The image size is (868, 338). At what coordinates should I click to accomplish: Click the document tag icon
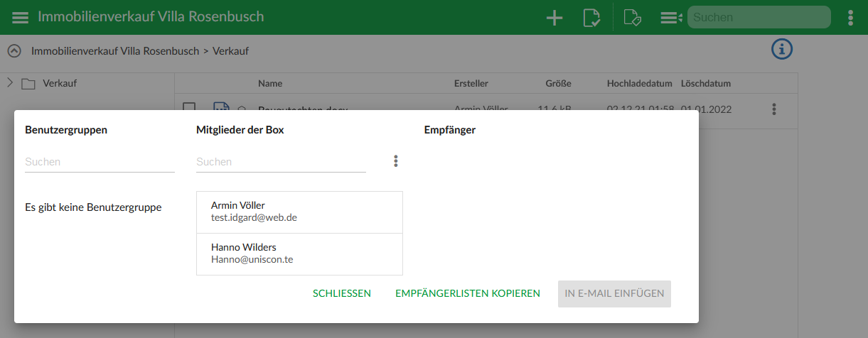pos(632,18)
